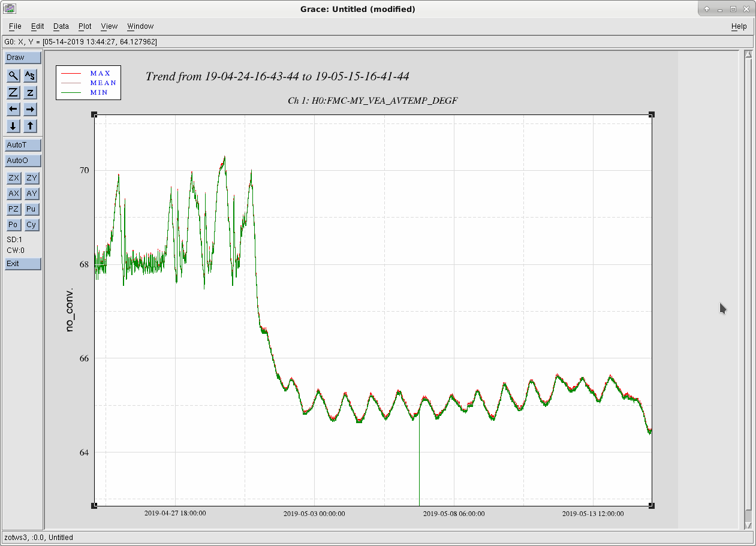Click the subtitle 'Ch 1: H0:FMC-MY_VEA_AVTEMP_DEGF'
Screen dimensions: 756x546
point(372,101)
